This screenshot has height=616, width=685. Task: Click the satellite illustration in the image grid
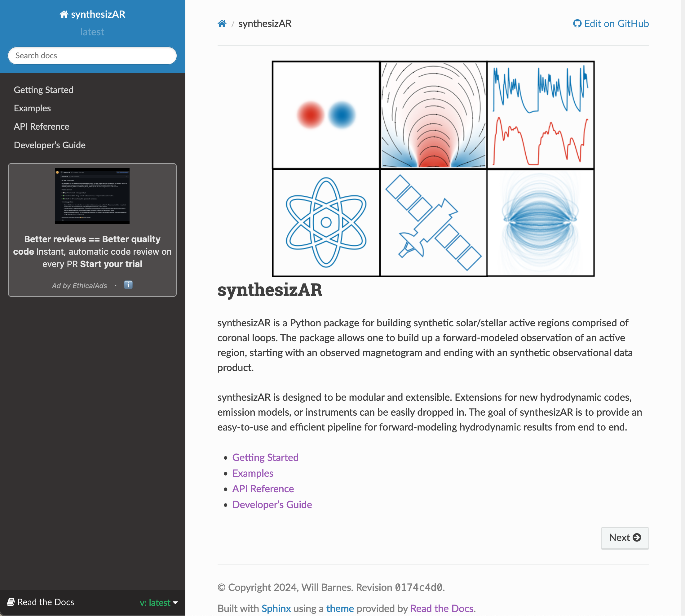pos(434,222)
